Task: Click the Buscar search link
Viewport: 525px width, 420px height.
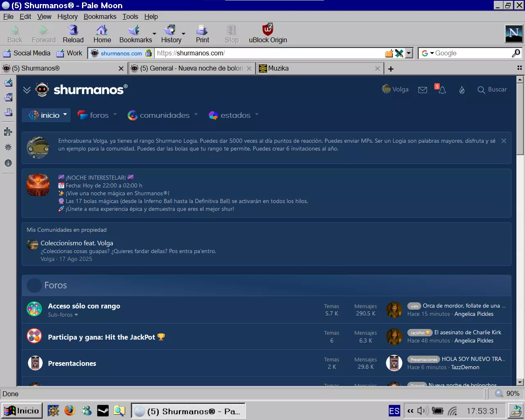Action: point(492,89)
